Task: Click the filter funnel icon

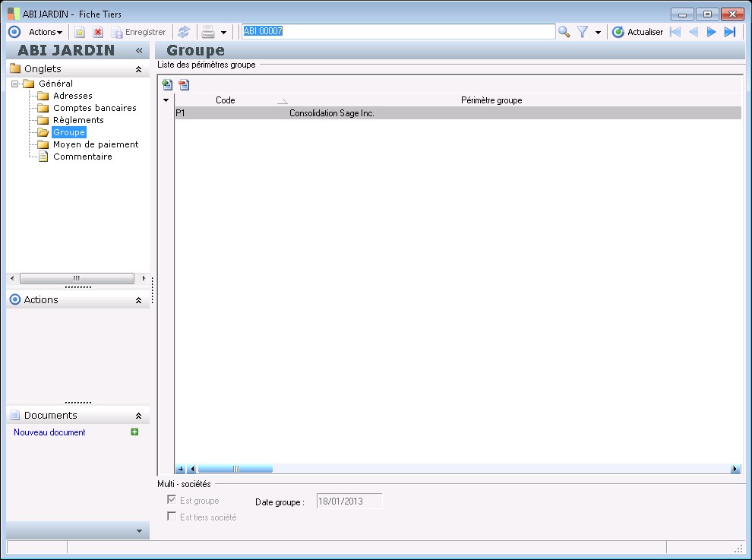Action: coord(582,32)
